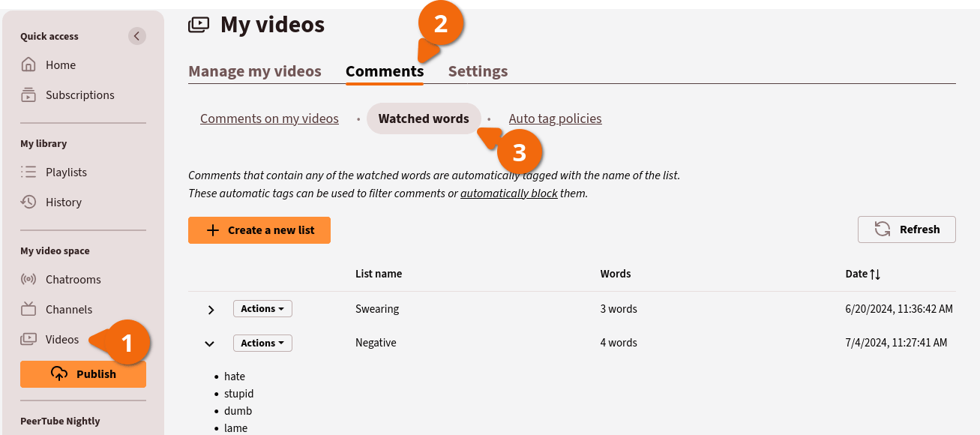Viewport: 980px width, 435px height.
Task: Click the word lame in the list
Action: (x=235, y=428)
